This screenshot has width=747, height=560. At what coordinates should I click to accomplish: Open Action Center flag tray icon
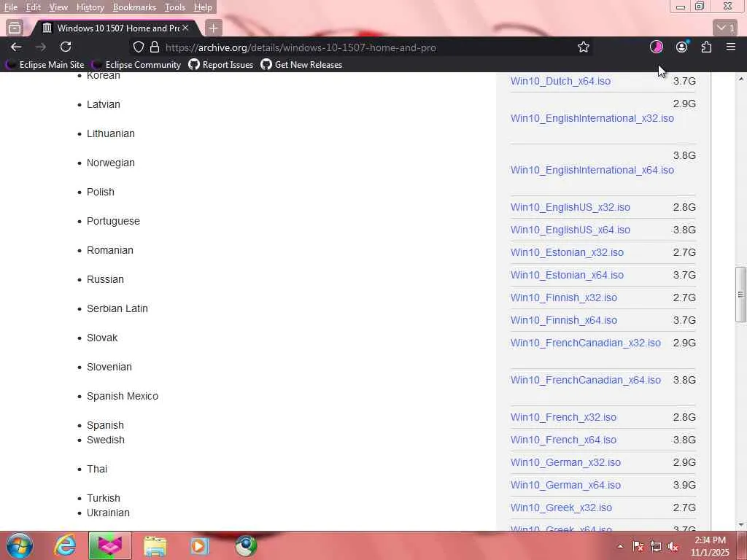(x=638, y=547)
